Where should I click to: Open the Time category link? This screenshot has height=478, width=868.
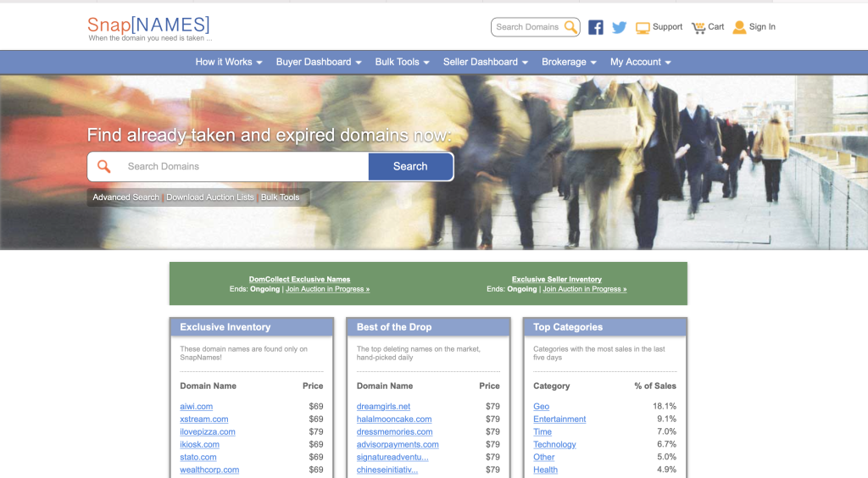(x=542, y=431)
